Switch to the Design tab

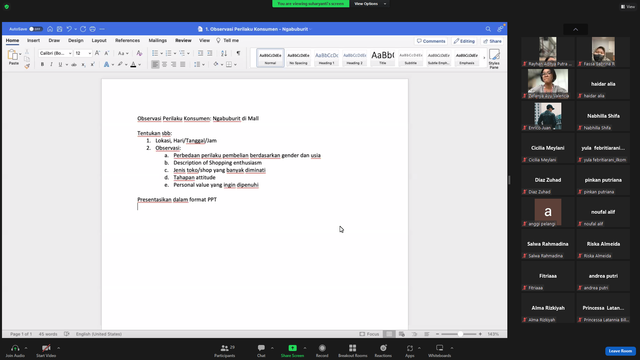76,40
